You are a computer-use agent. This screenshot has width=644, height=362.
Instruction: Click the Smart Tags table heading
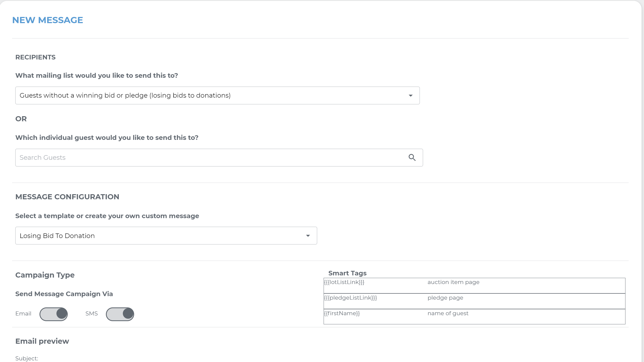point(347,273)
